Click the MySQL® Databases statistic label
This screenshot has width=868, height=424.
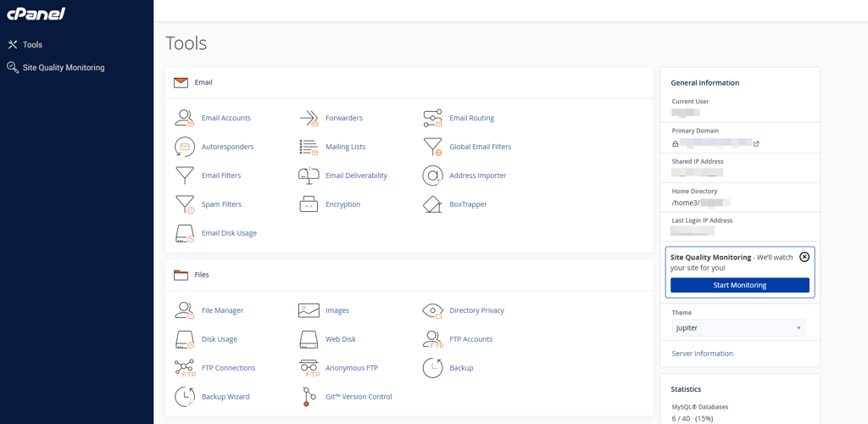[x=699, y=407]
